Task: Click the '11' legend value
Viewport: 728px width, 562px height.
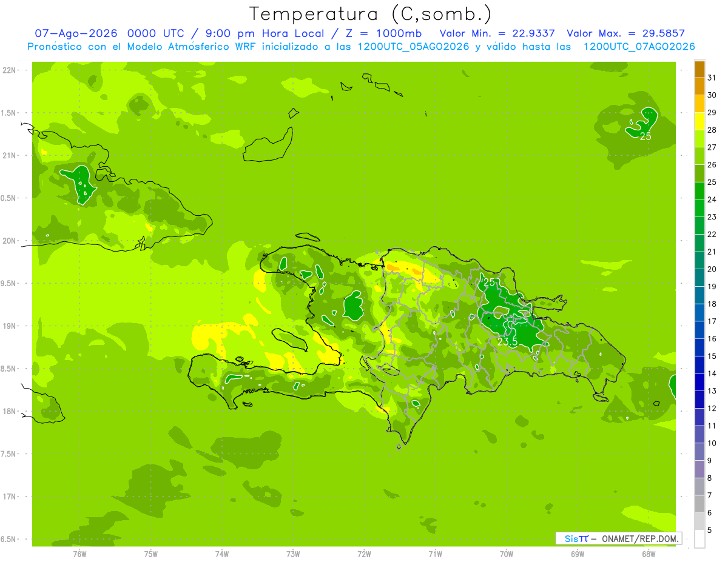Action: [x=712, y=426]
